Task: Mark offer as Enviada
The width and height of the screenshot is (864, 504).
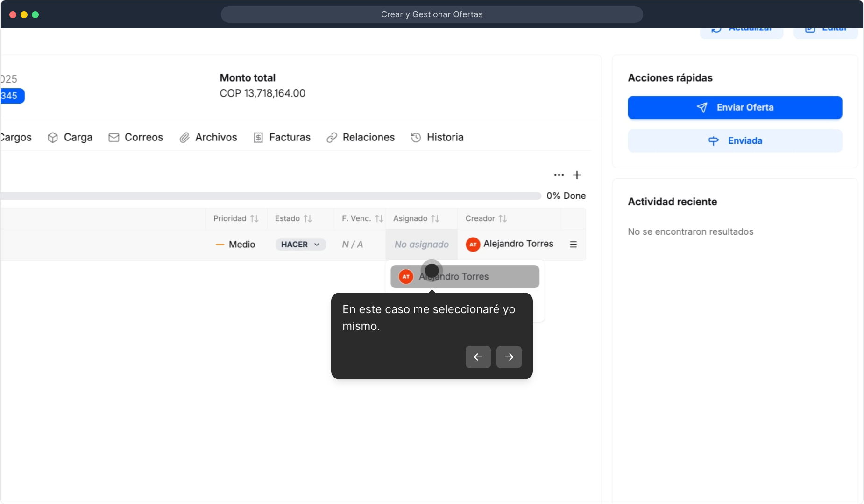Action: [x=735, y=140]
